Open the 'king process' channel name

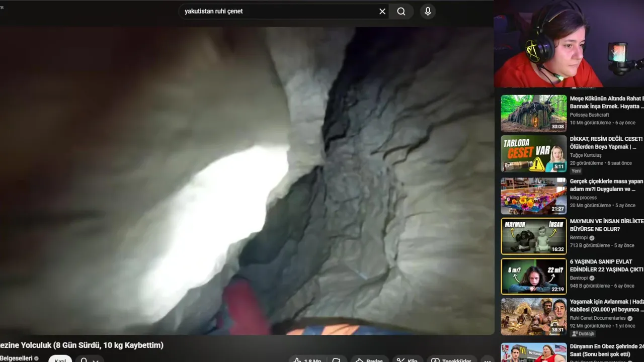pyautogui.click(x=583, y=198)
